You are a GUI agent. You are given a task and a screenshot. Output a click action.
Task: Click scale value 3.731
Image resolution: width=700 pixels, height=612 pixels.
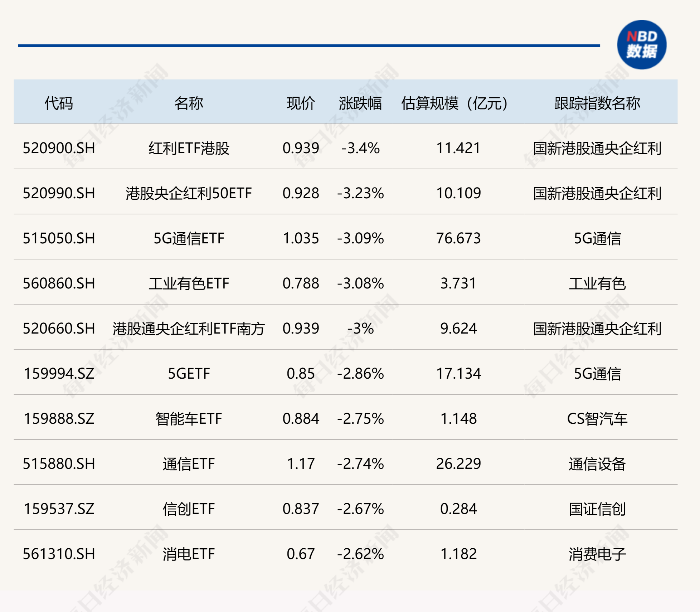[458, 283]
